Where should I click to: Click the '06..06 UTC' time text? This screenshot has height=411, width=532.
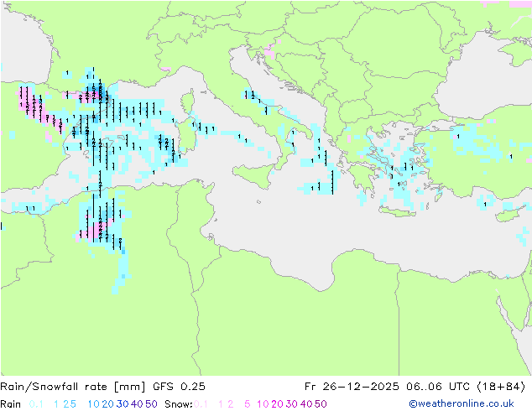click(437, 387)
